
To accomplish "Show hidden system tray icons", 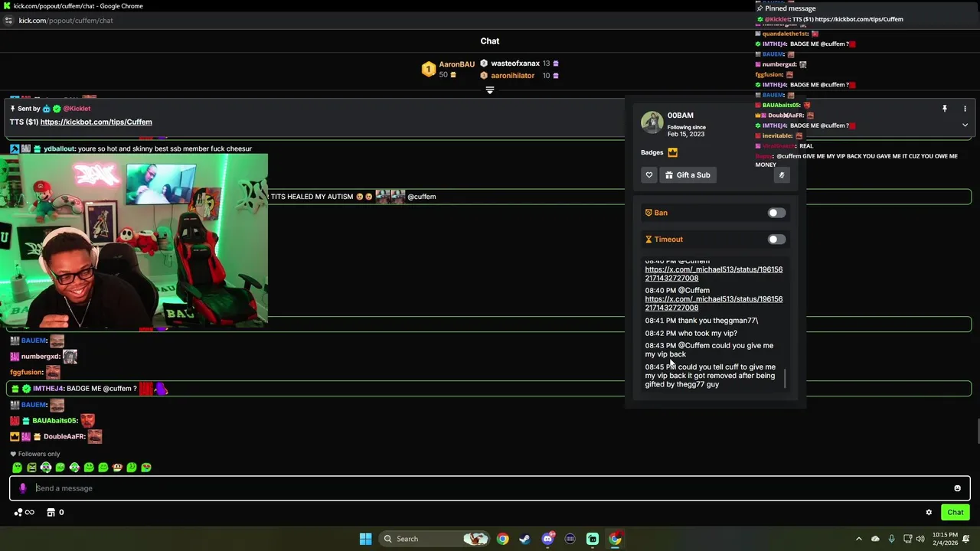I will point(858,539).
